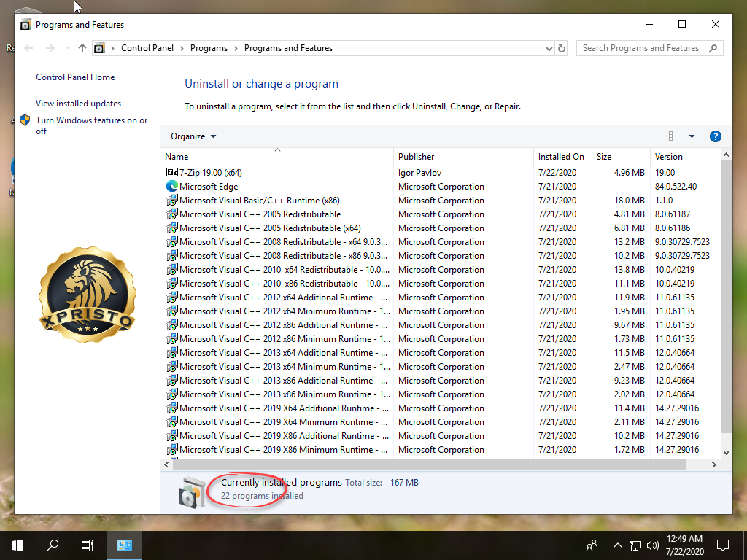Click icon of Visual Basic/C++ Runtime (x86)
Screen dimensions: 747x560
[x=172, y=200]
